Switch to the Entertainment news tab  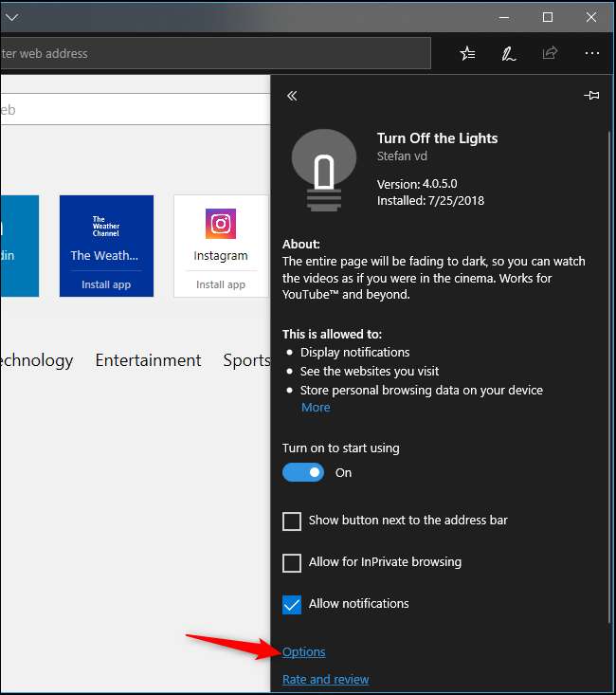pos(148,360)
